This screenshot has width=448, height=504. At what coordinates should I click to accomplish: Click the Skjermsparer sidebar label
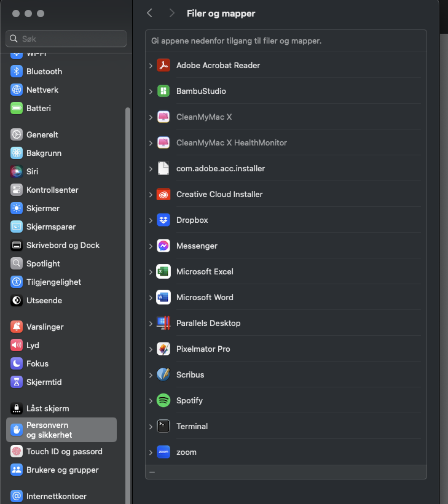pos(51,227)
